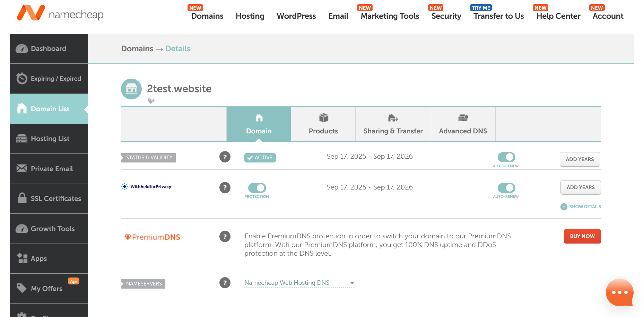644x317 pixels.
Task: Click the Growth Tools gauge icon
Action: click(22, 229)
